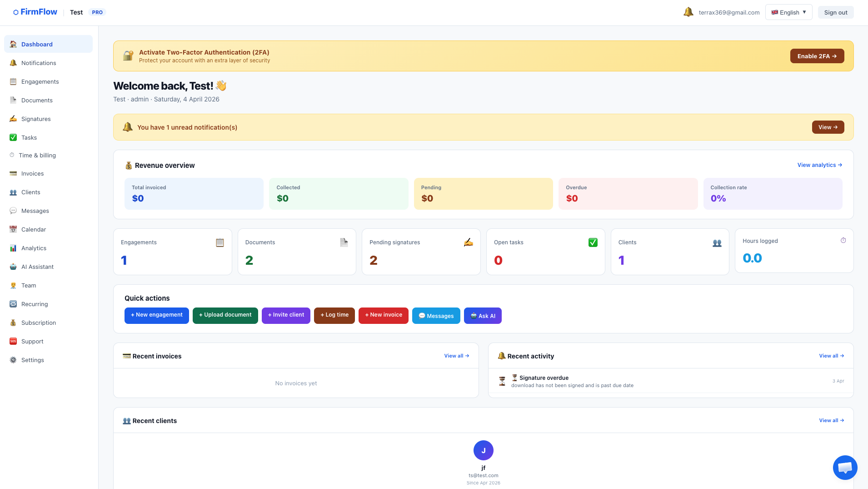This screenshot has height=489, width=868.
Task: Click the Tasks checkmark icon in sidebar
Action: [x=13, y=137]
